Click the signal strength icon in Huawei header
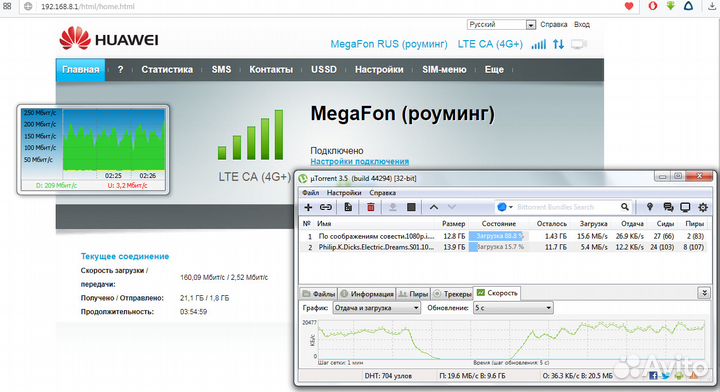This screenshot has width=720, height=392. click(539, 44)
